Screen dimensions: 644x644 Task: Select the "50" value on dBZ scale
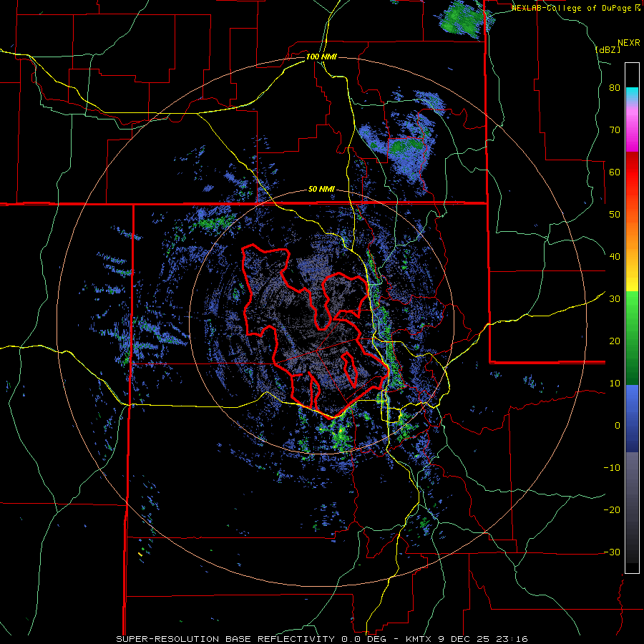[615, 215]
